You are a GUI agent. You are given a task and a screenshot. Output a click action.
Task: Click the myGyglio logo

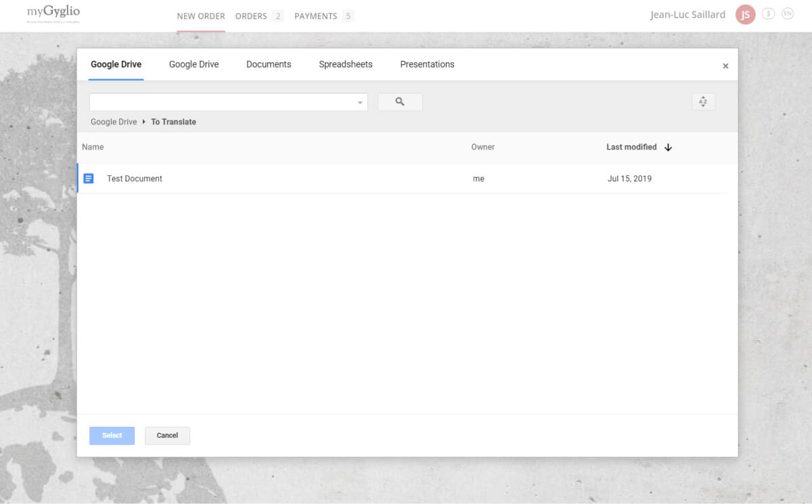[x=53, y=14]
